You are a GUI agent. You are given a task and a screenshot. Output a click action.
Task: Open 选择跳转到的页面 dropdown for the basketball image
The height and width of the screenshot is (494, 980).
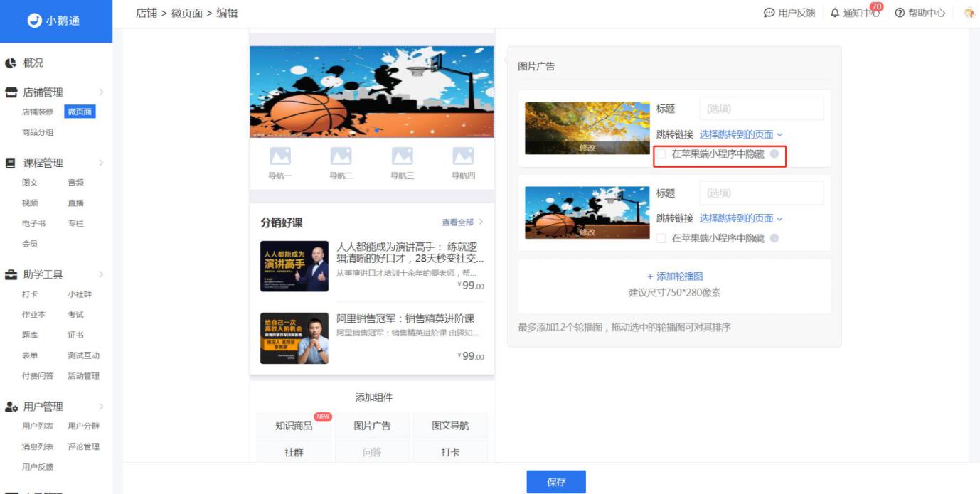[741, 218]
